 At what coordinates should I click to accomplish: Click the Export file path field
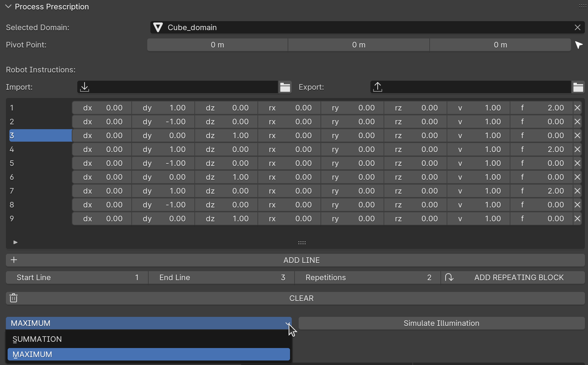tap(471, 87)
